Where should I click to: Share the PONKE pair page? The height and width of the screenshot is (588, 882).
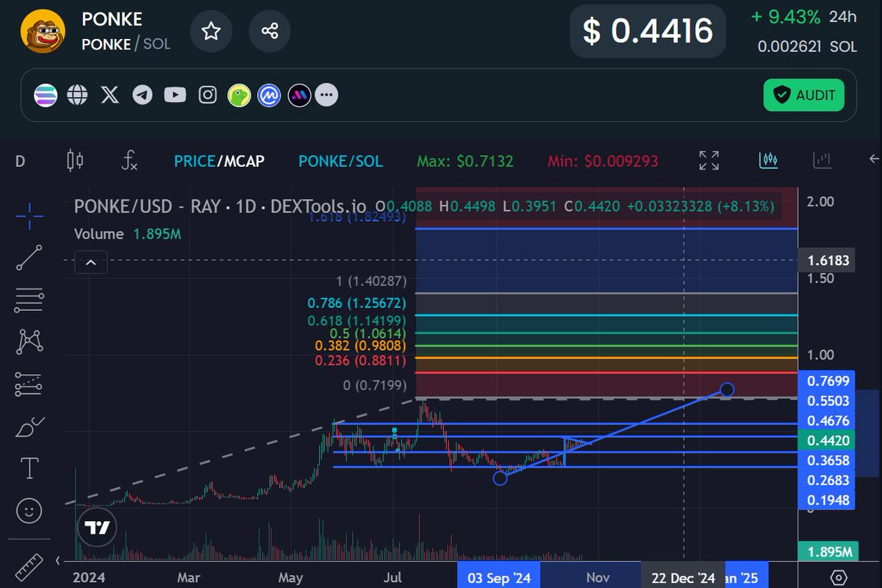point(269,31)
